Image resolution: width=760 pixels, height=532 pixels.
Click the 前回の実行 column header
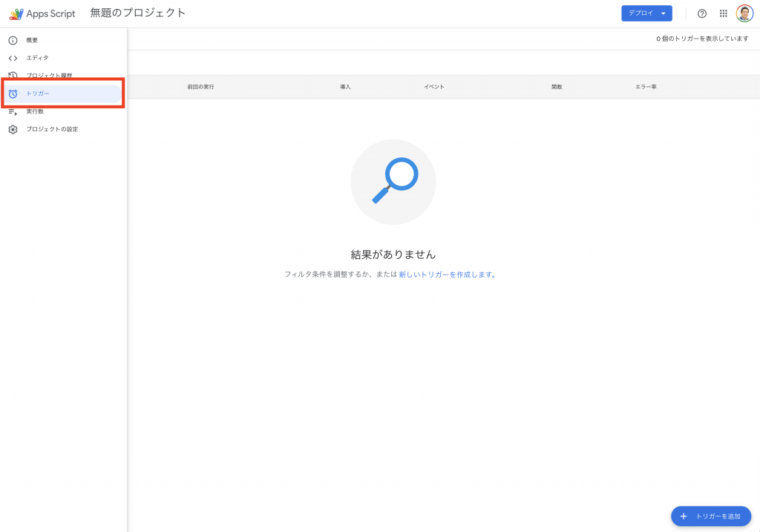pos(200,87)
